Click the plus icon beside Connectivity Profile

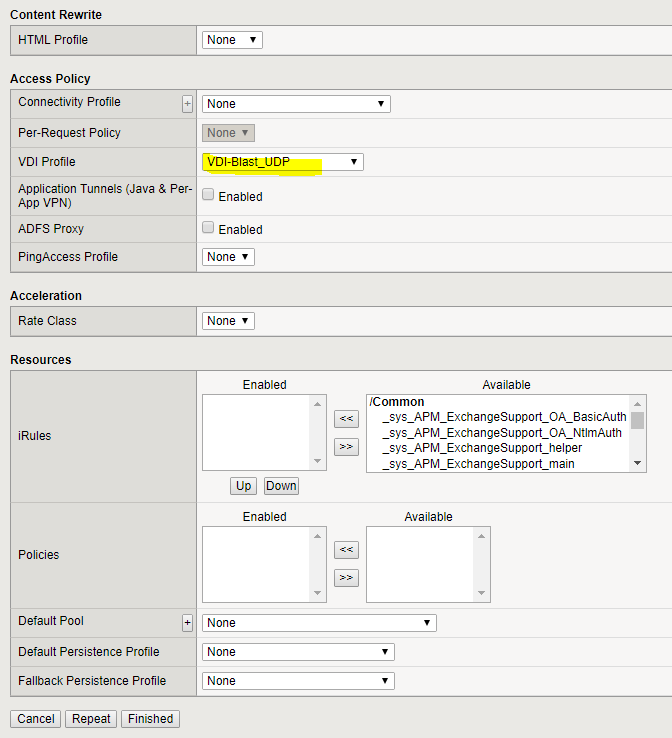[187, 104]
